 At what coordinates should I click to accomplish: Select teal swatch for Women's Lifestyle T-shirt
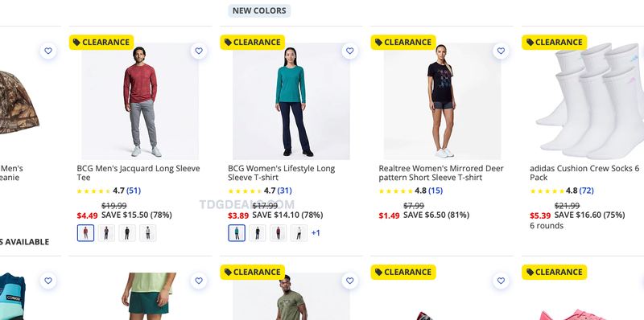(237, 233)
